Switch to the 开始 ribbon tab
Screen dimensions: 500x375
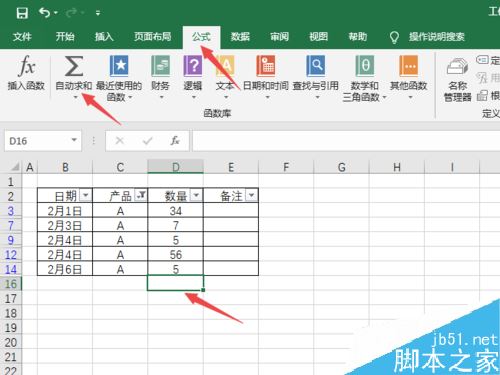point(65,36)
